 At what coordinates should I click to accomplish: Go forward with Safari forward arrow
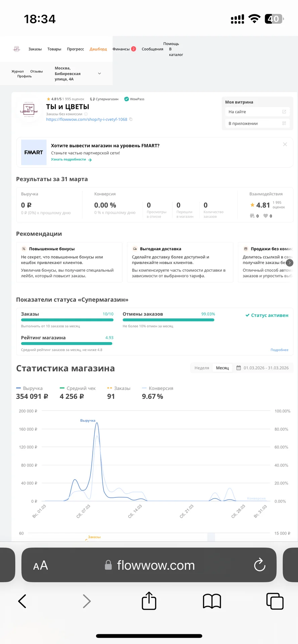(x=87, y=601)
